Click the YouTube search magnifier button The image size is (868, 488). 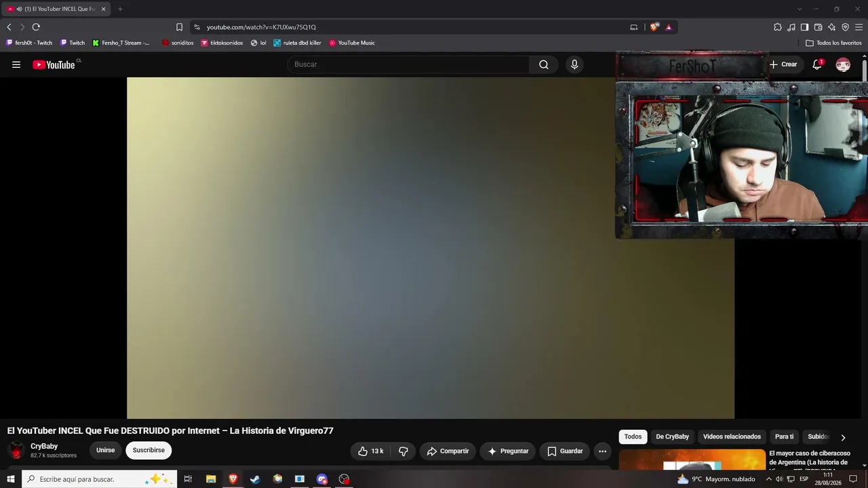tap(544, 64)
